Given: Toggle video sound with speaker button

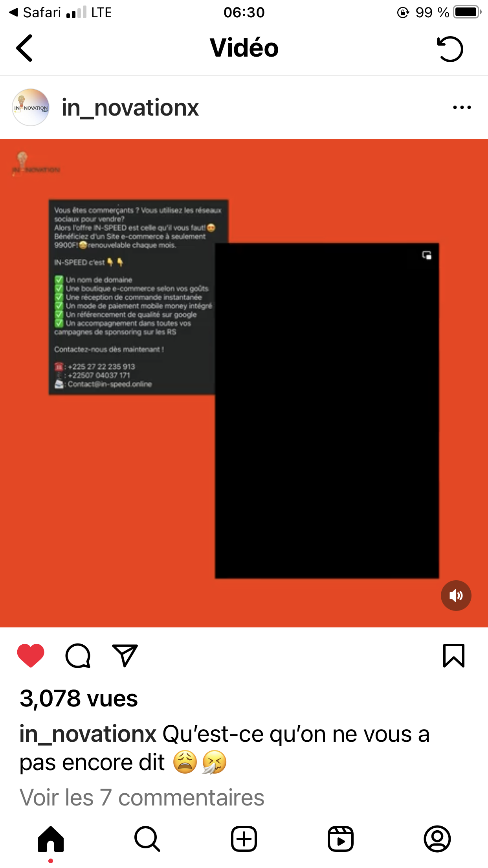Looking at the screenshot, I should pos(456,596).
